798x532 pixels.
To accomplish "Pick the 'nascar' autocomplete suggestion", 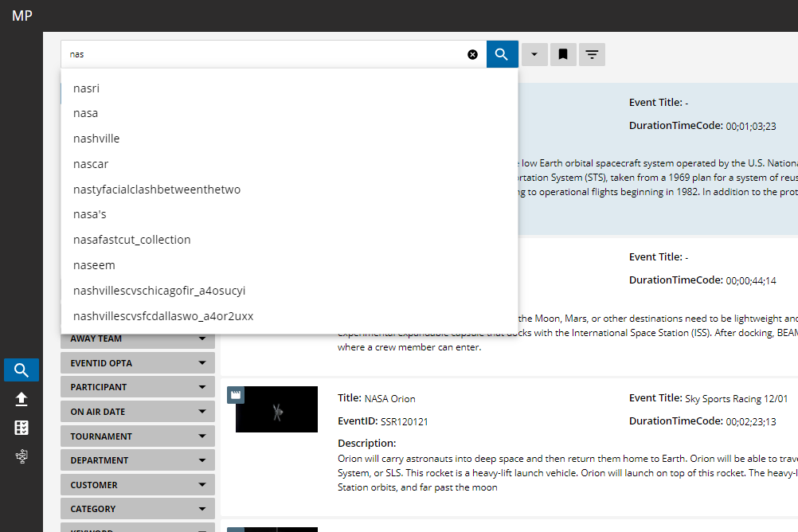I will pos(91,164).
